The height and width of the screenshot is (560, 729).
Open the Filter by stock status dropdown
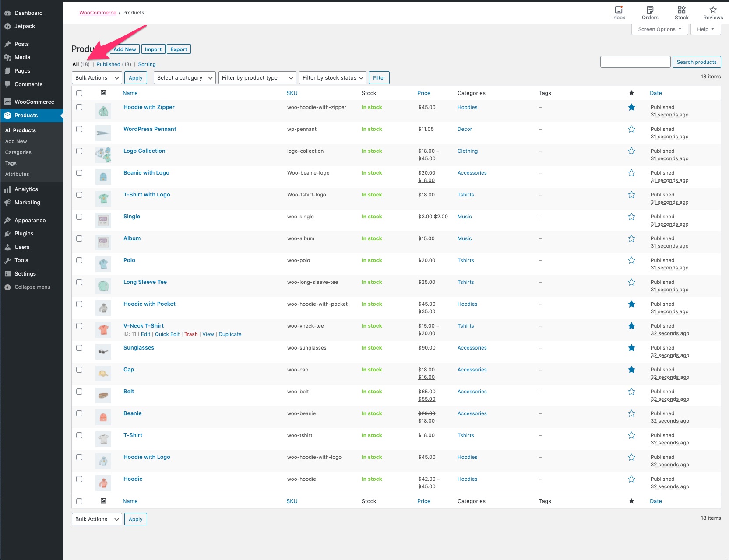point(333,78)
